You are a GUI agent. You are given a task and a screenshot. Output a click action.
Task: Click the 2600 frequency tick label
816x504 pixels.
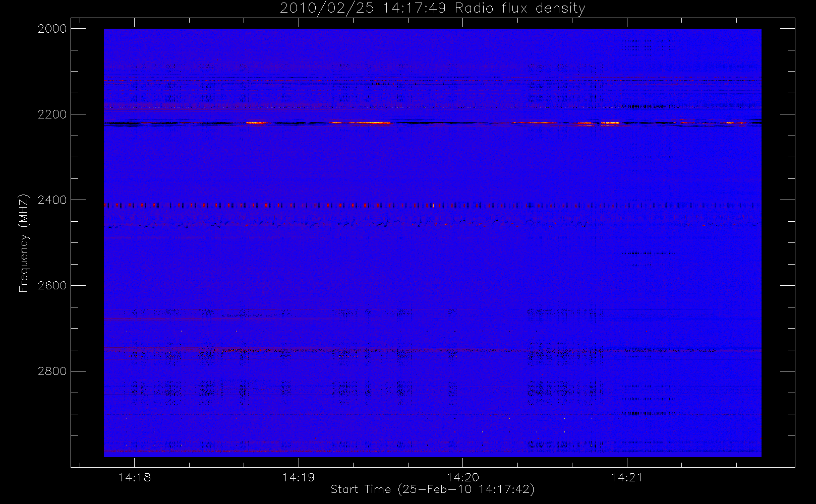click(52, 286)
